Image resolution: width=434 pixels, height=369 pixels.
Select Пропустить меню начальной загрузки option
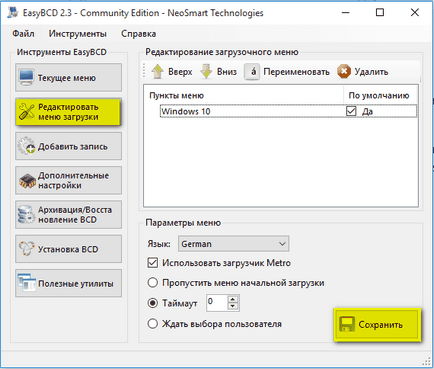(153, 283)
